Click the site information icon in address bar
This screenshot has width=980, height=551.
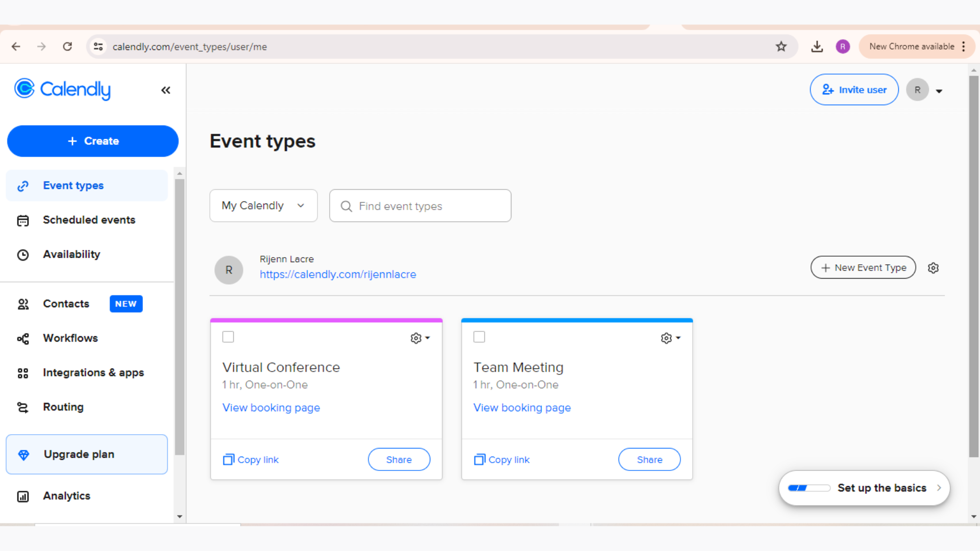(x=98, y=46)
